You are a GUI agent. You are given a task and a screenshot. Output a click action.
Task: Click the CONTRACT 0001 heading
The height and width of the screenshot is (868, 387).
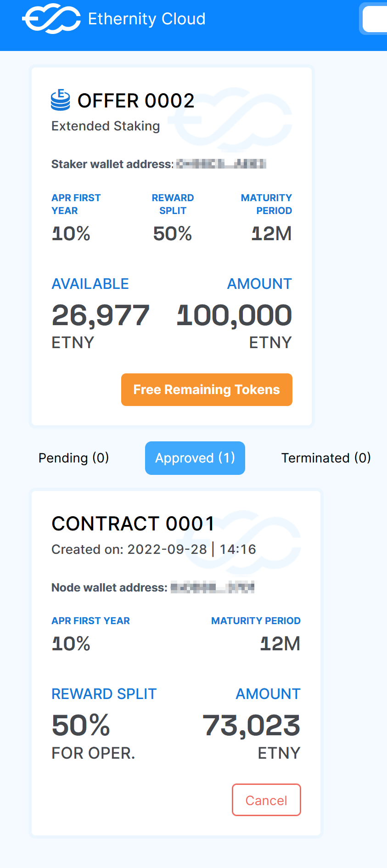pos(133,524)
